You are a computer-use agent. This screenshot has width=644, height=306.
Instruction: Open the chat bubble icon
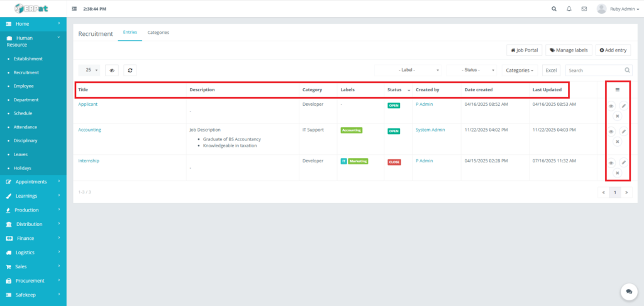coord(628,291)
